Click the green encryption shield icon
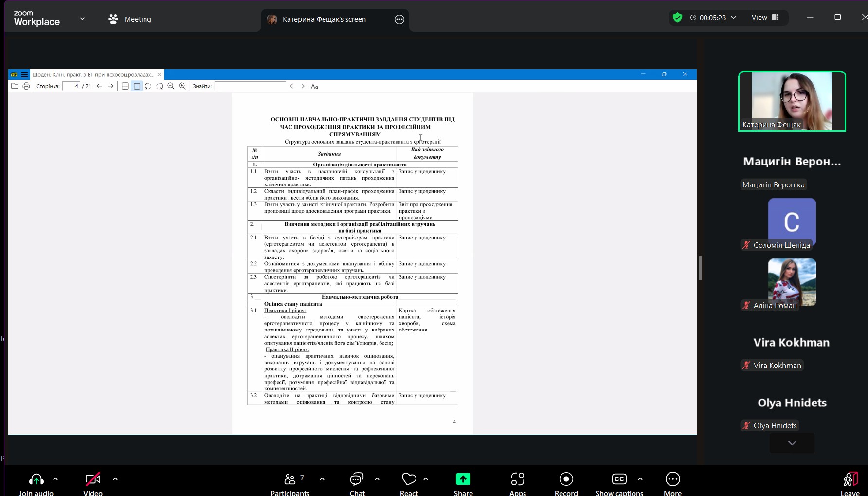This screenshot has height=496, width=868. click(x=677, y=18)
